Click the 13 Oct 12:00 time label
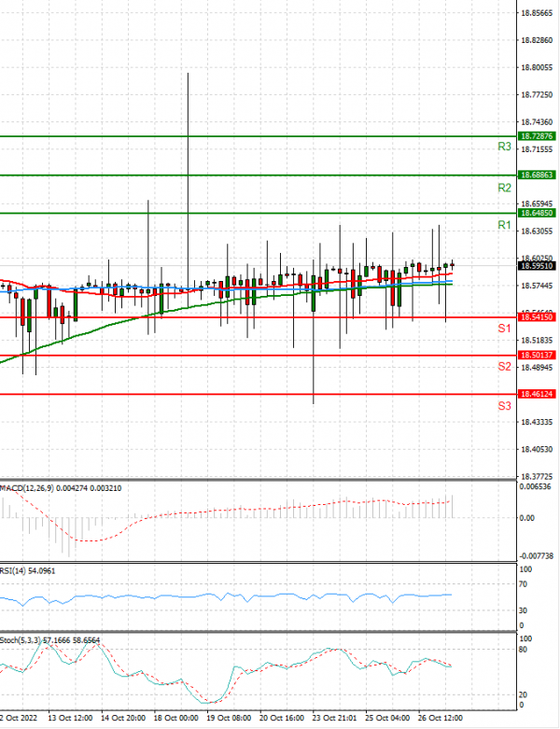This screenshot has width=560, height=729. [70, 719]
